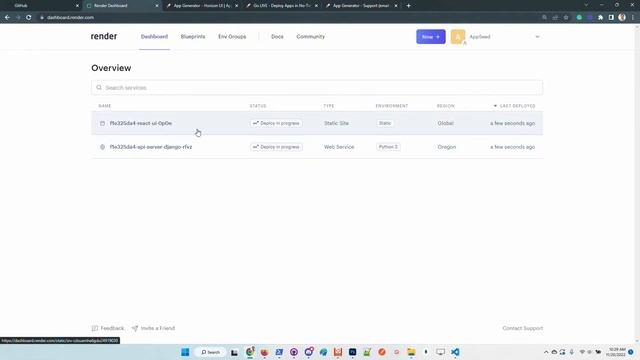The height and width of the screenshot is (360, 640).
Task: Click Invite a Friend
Action: coord(153,328)
